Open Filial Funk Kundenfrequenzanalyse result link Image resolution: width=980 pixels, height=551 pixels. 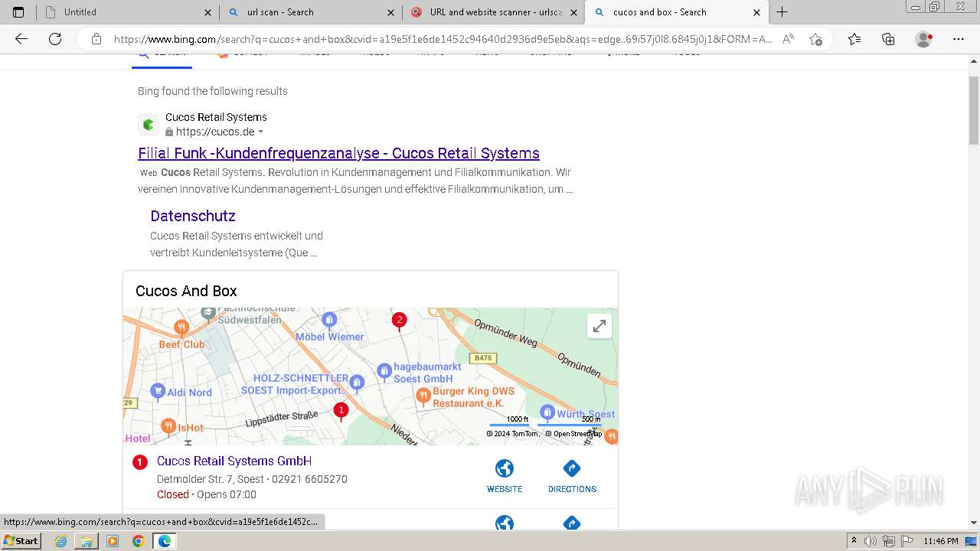338,153
